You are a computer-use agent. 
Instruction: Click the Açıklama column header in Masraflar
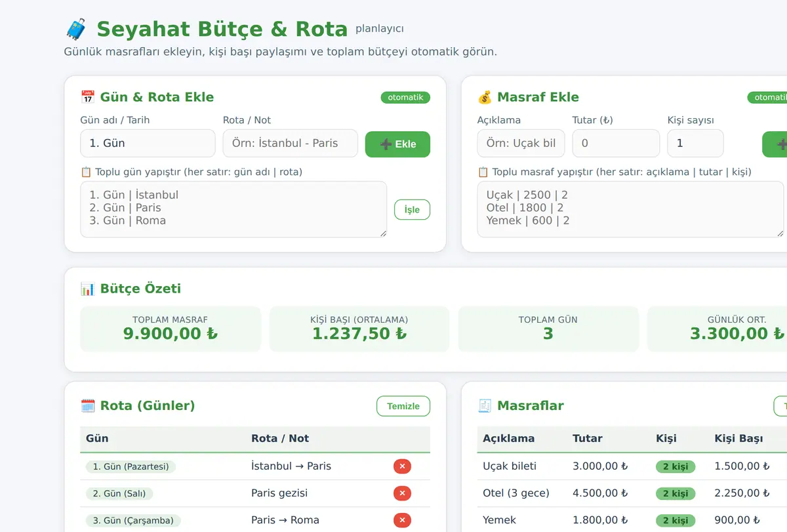(x=509, y=439)
